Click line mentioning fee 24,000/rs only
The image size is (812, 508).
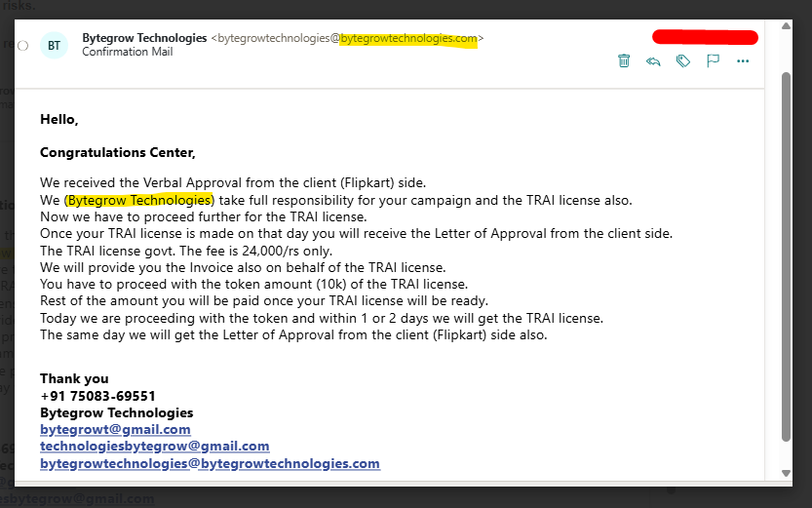click(186, 252)
